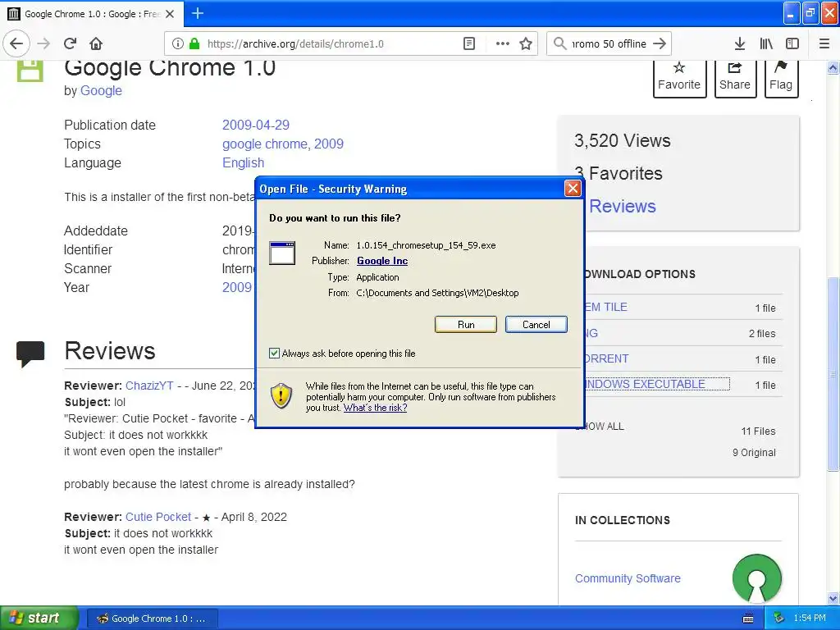840x630 pixels.
Task: Bookmark this page with the star icon
Action: tap(526, 44)
